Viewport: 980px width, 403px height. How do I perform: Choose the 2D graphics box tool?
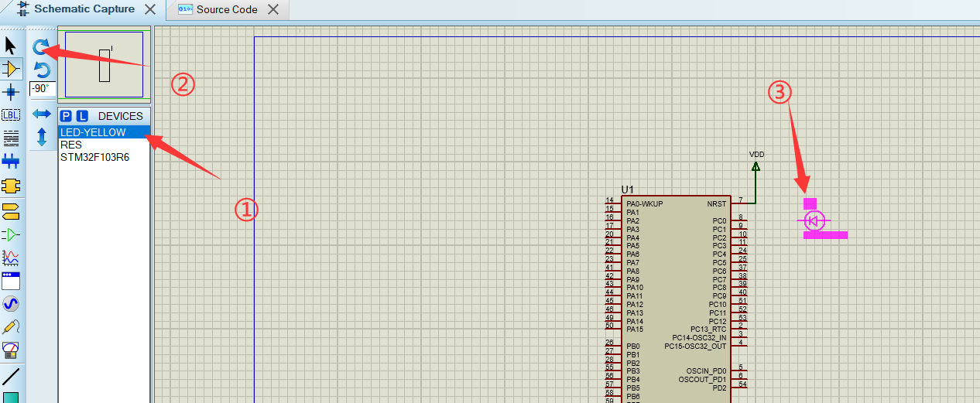point(11,398)
